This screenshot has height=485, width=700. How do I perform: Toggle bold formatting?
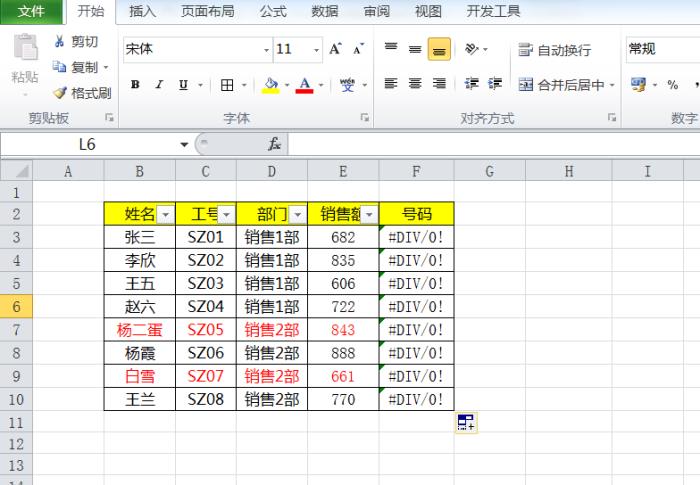[x=135, y=85]
